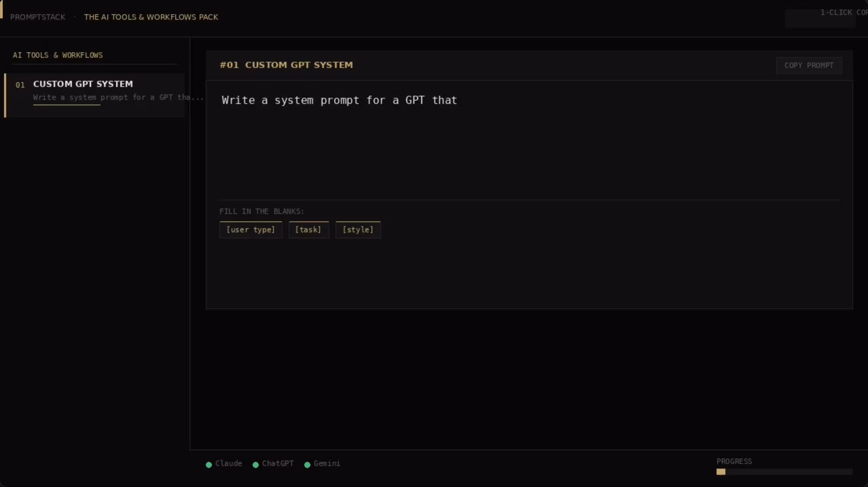Click the PROMPTSTACK brand link

[38, 17]
